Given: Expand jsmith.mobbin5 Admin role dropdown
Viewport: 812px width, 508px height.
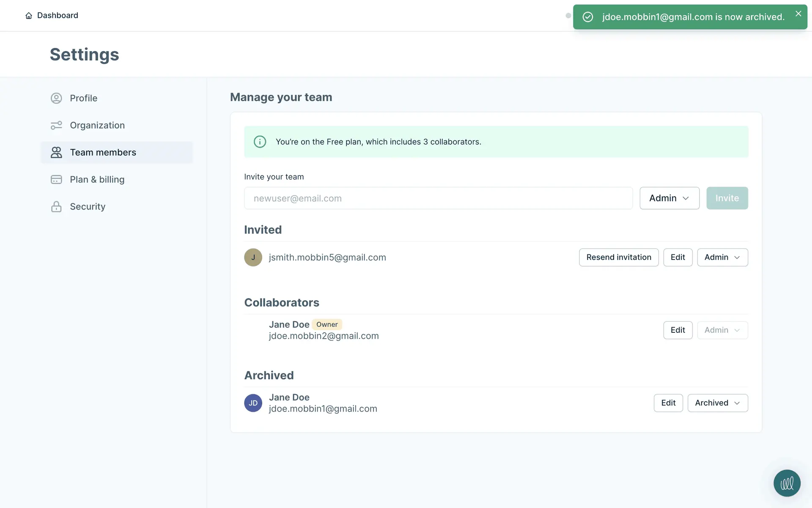Looking at the screenshot, I should tap(722, 257).
